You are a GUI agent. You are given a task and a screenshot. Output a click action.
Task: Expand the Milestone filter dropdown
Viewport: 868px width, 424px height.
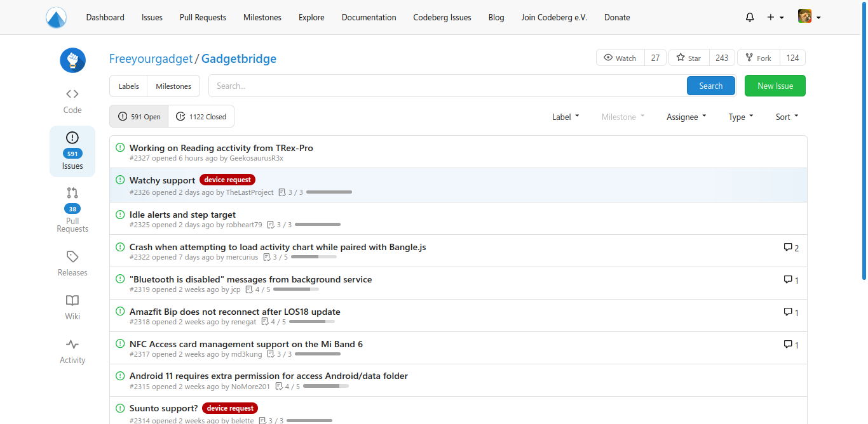[x=623, y=117]
